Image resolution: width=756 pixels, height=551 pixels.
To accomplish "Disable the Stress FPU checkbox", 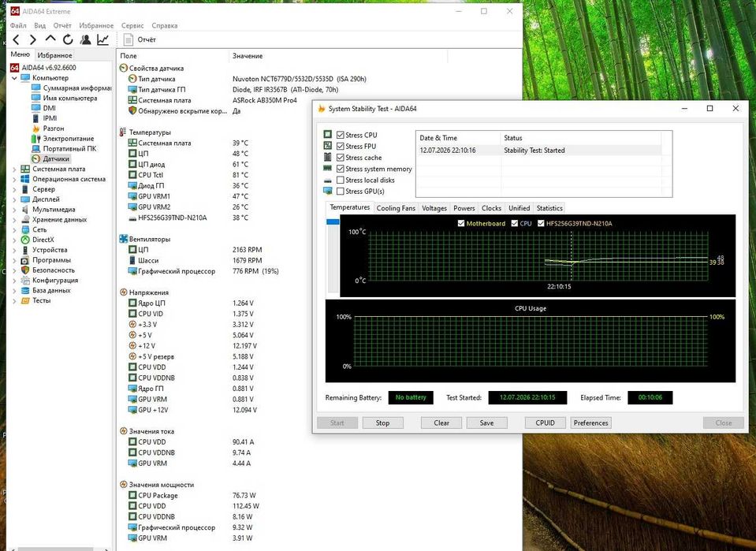I will [341, 146].
